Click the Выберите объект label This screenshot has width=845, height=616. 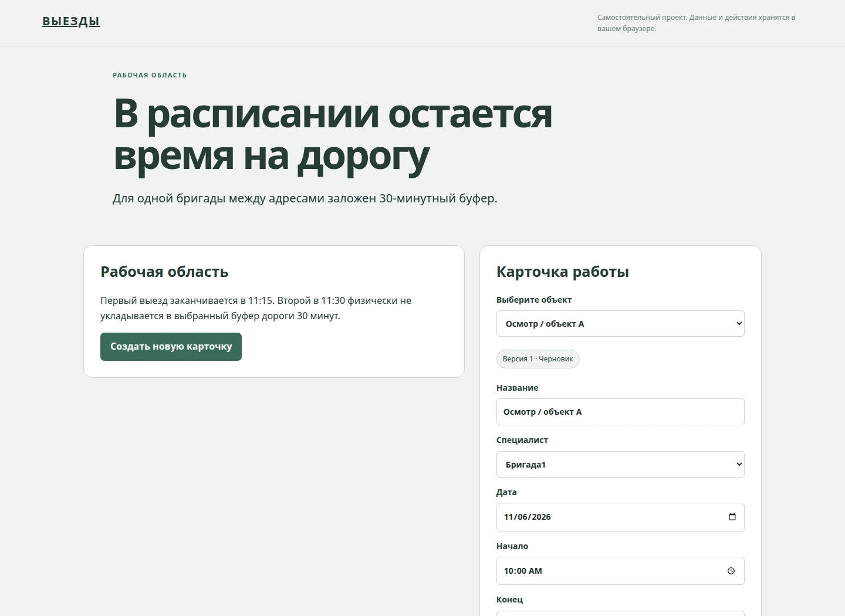coord(534,300)
